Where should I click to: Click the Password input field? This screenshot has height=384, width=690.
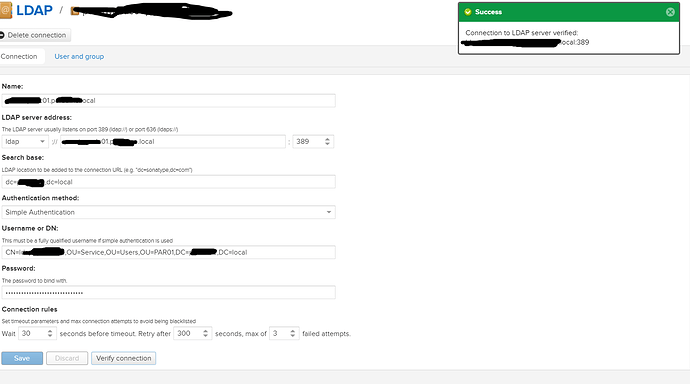pyautogui.click(x=169, y=293)
